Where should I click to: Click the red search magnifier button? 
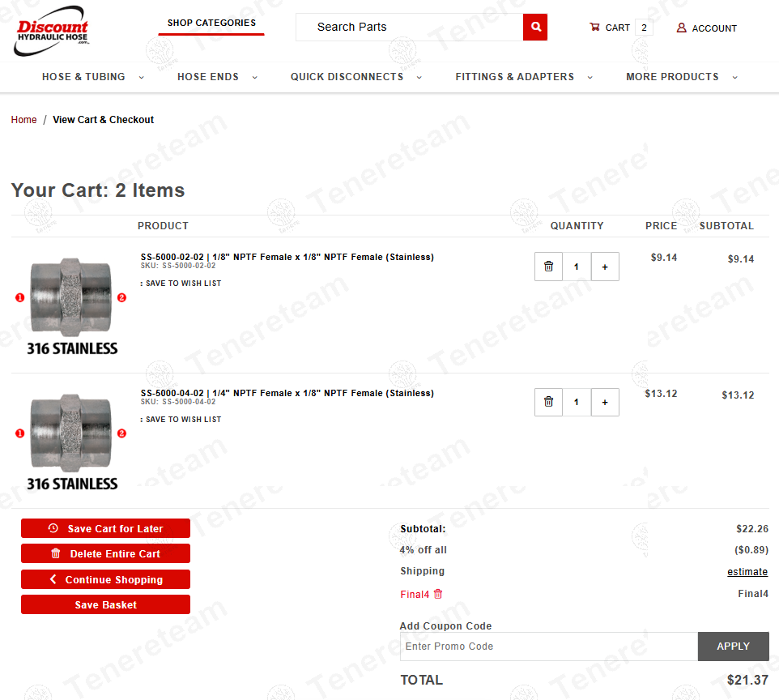click(535, 27)
